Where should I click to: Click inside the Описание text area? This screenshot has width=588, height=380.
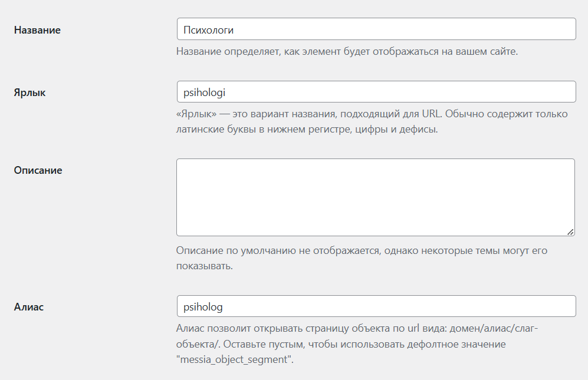pos(375,197)
